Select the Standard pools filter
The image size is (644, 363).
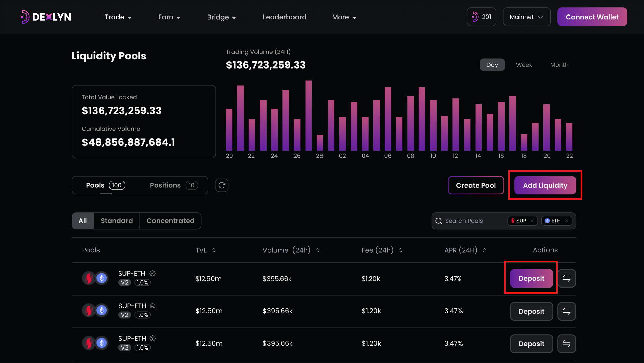[x=116, y=221]
